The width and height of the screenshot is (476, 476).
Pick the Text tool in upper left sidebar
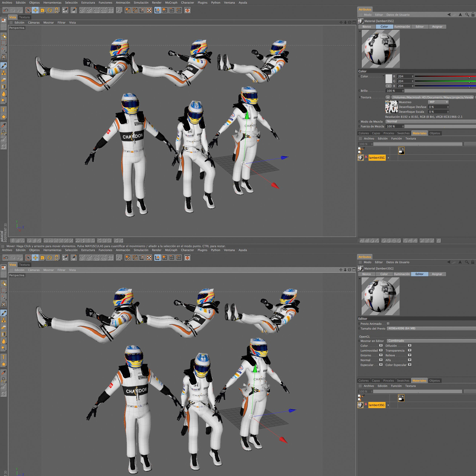tap(4, 109)
